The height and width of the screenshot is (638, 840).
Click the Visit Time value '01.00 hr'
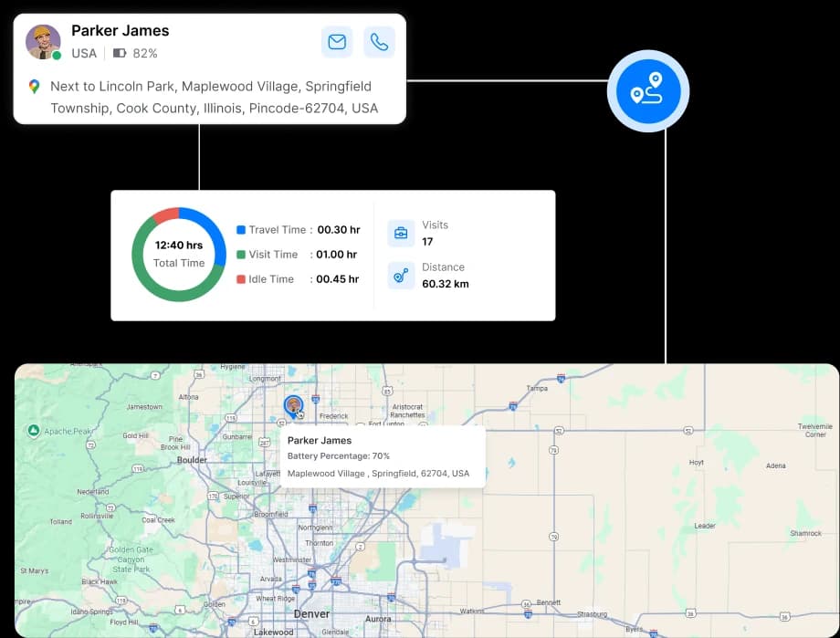click(336, 255)
